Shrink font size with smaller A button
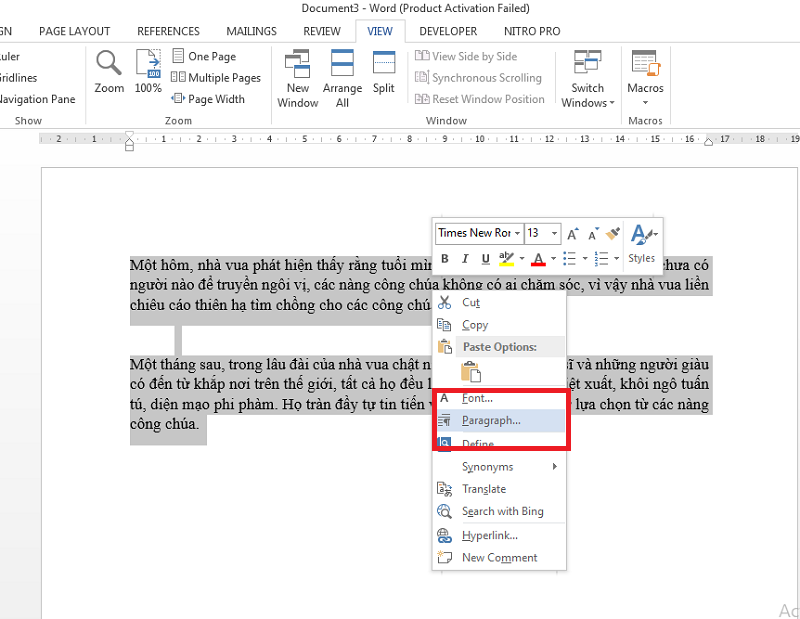Image resolution: width=800 pixels, height=619 pixels. [x=592, y=234]
